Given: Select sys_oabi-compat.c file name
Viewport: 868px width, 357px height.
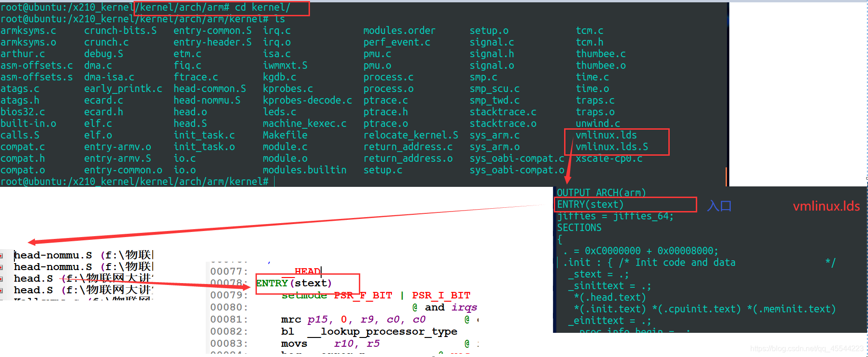Looking at the screenshot, I should point(517,159).
